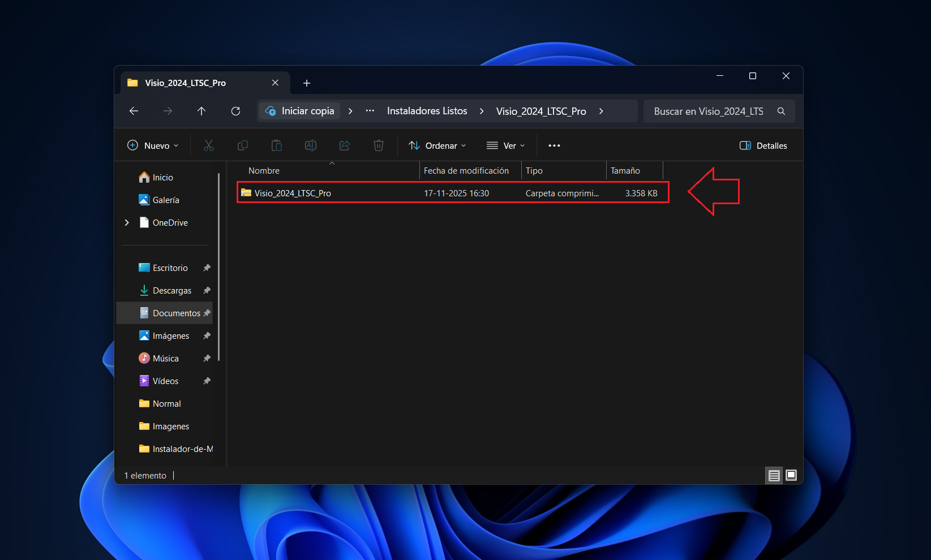The image size is (931, 560).
Task: Click Visio_2024_LTSC_Pro in the address bar
Action: coord(541,111)
